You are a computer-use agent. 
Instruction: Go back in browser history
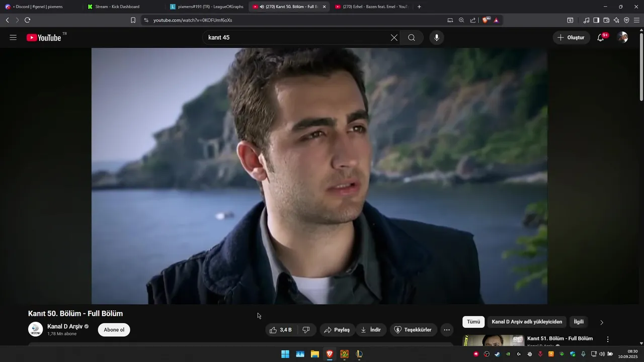7,20
